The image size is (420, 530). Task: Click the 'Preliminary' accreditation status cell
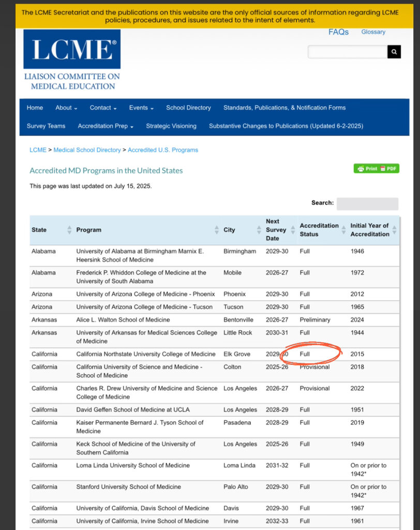pos(315,320)
